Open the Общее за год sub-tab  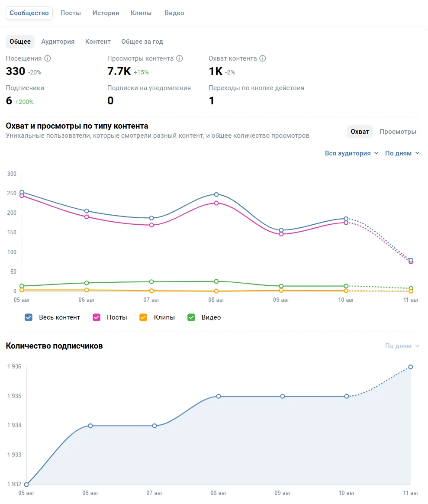point(142,42)
